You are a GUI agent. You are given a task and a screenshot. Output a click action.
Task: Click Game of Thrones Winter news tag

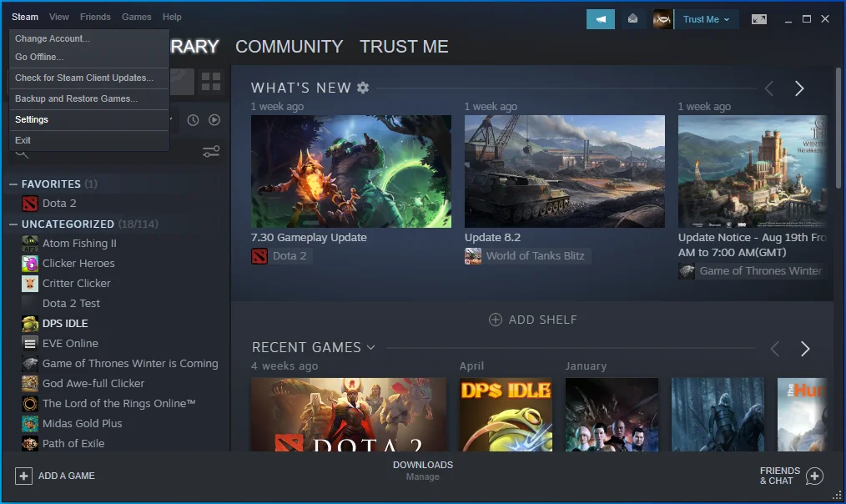(752, 271)
